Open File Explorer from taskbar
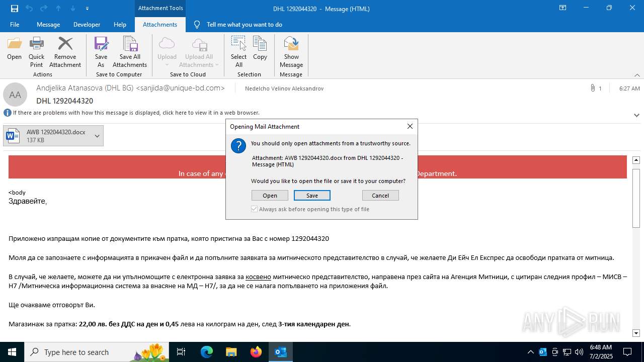The image size is (644, 362). (231, 352)
